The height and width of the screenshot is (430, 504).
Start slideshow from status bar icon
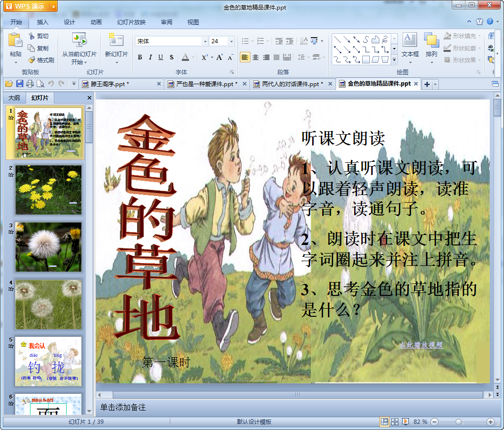tap(405, 421)
